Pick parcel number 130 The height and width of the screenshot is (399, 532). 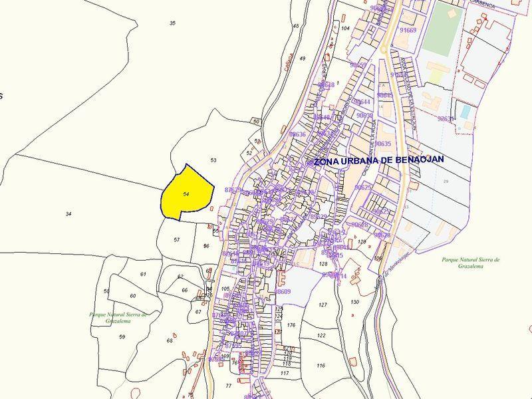point(354,302)
